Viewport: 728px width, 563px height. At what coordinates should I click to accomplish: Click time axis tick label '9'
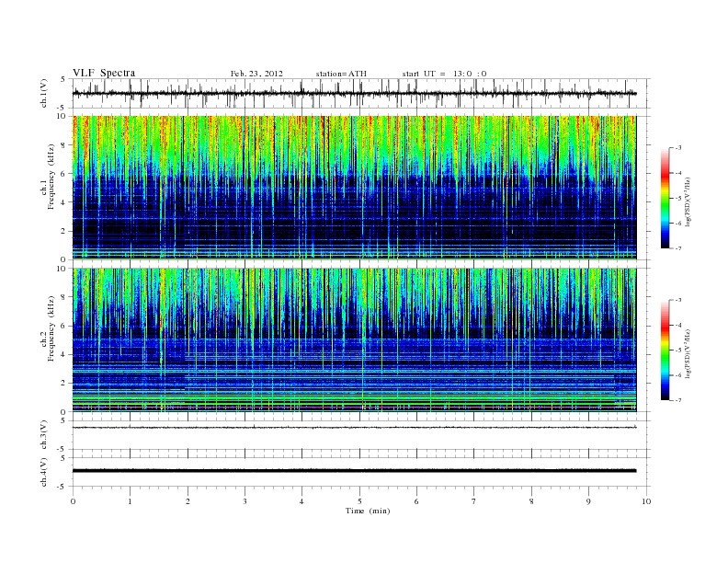coord(588,501)
